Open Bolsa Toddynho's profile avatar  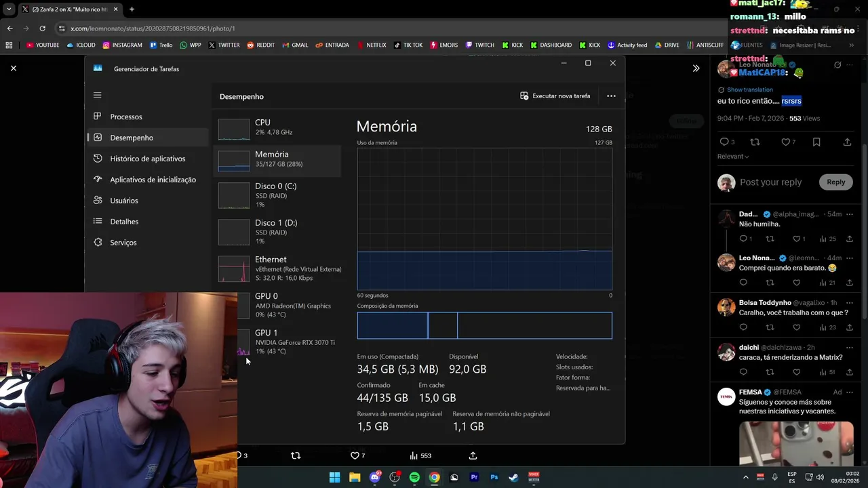726,307
